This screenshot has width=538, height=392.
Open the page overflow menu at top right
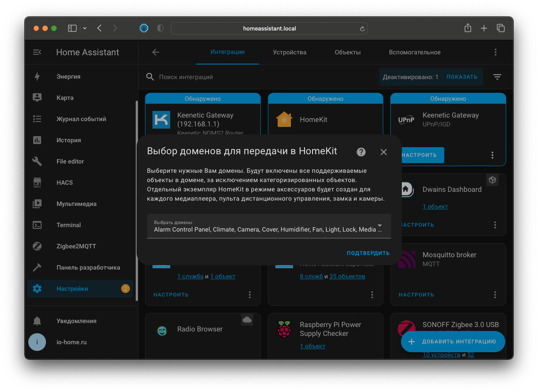coord(496,52)
